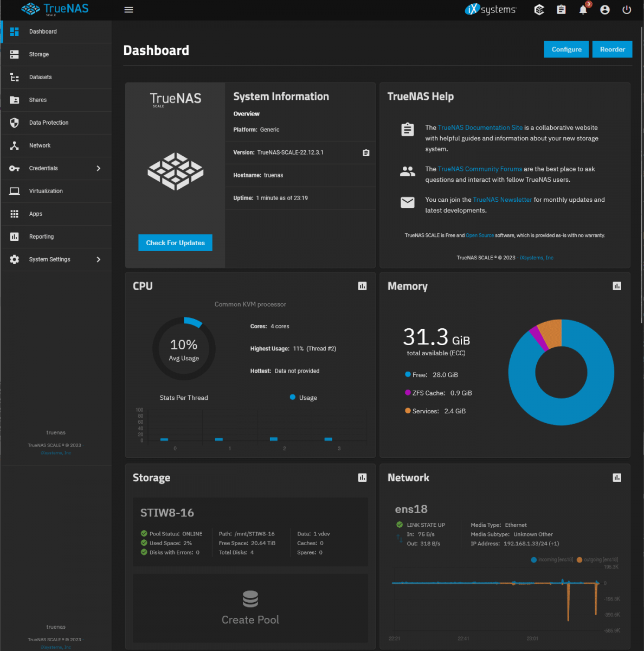Click the Shares folder icon
The width and height of the screenshot is (644, 651).
pos(15,100)
